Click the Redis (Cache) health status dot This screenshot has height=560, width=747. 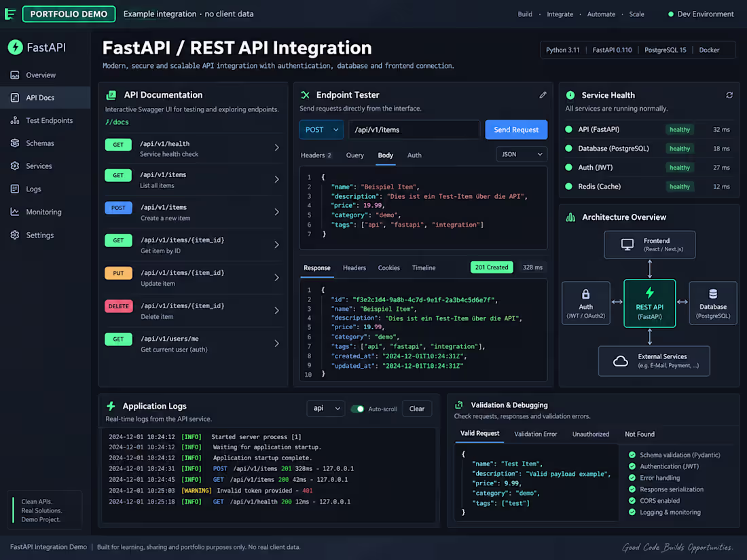[568, 186]
